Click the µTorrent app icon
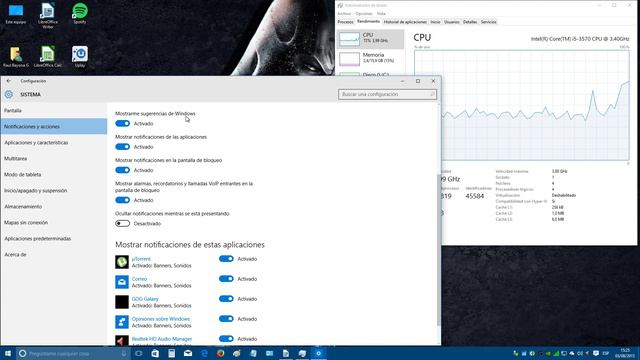 pos(122,262)
